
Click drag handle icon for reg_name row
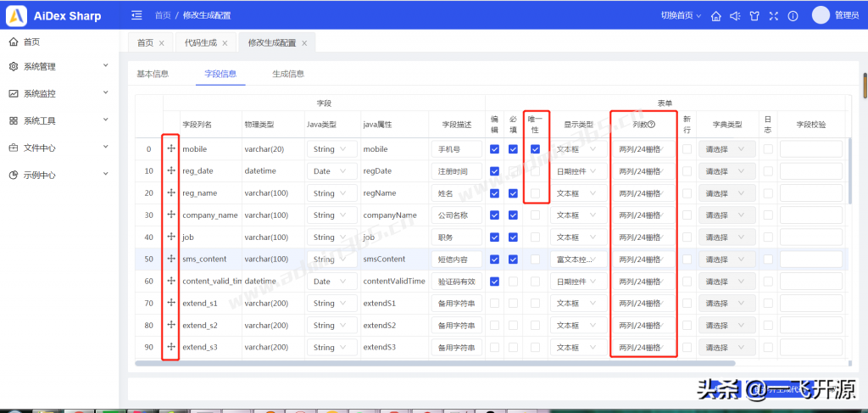point(171,193)
